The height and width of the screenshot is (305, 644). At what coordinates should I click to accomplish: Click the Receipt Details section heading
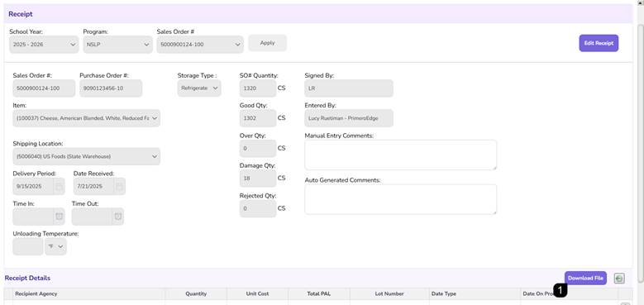[x=27, y=279]
